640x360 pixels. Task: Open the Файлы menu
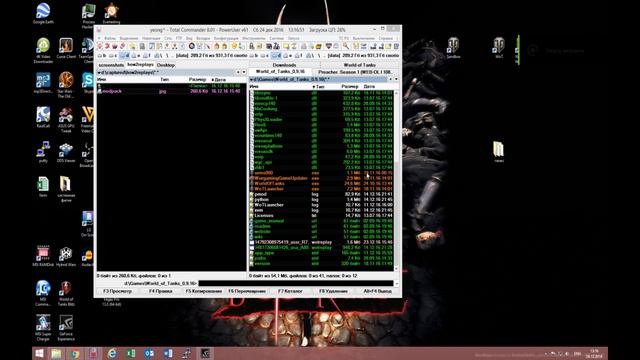(x=110, y=38)
